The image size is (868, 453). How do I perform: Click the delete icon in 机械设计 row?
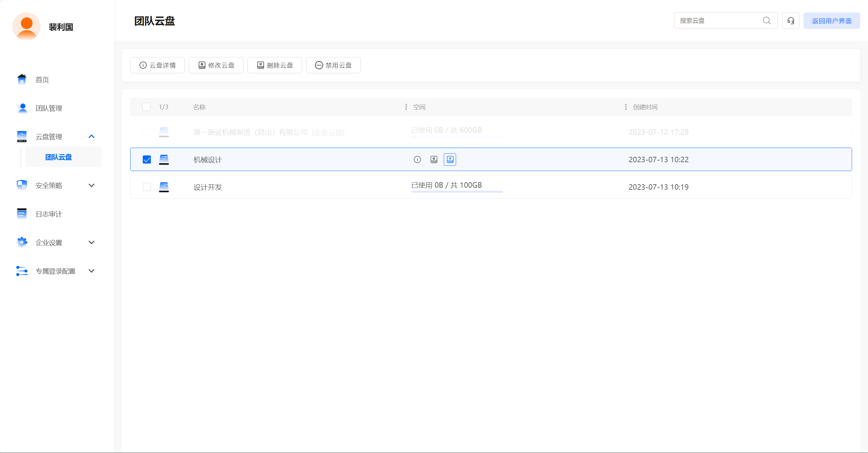[450, 159]
